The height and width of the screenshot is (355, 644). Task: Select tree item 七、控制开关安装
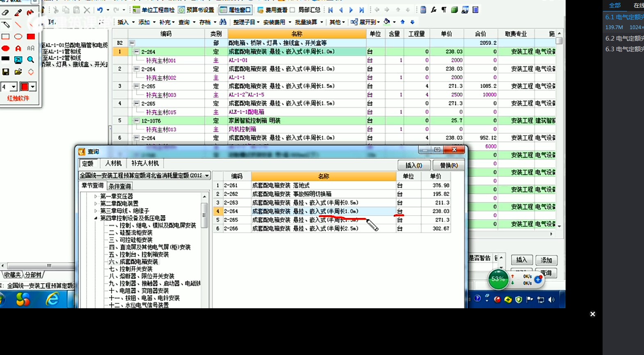[130, 269]
